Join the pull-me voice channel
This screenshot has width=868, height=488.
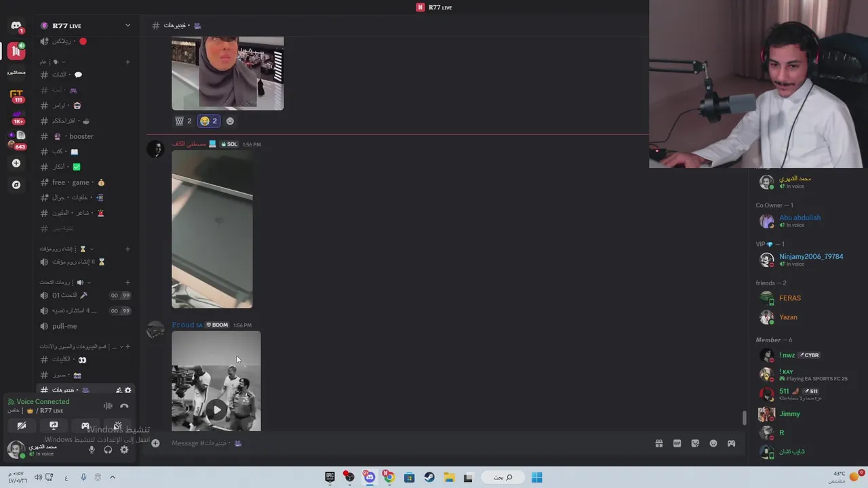(x=85, y=326)
